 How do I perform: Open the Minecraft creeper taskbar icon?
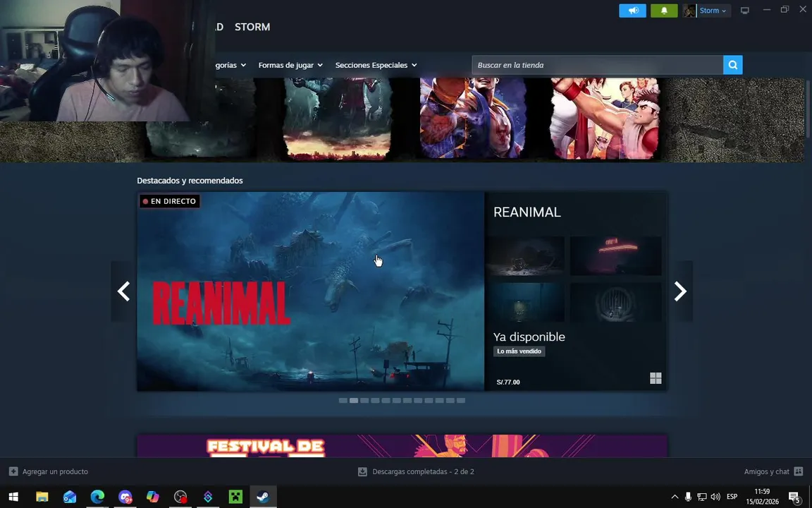click(x=235, y=497)
